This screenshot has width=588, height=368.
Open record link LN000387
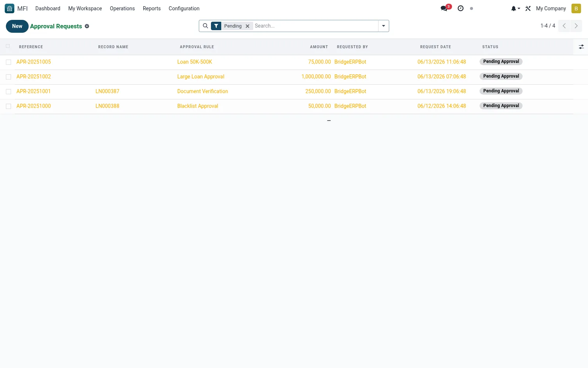coord(107,91)
